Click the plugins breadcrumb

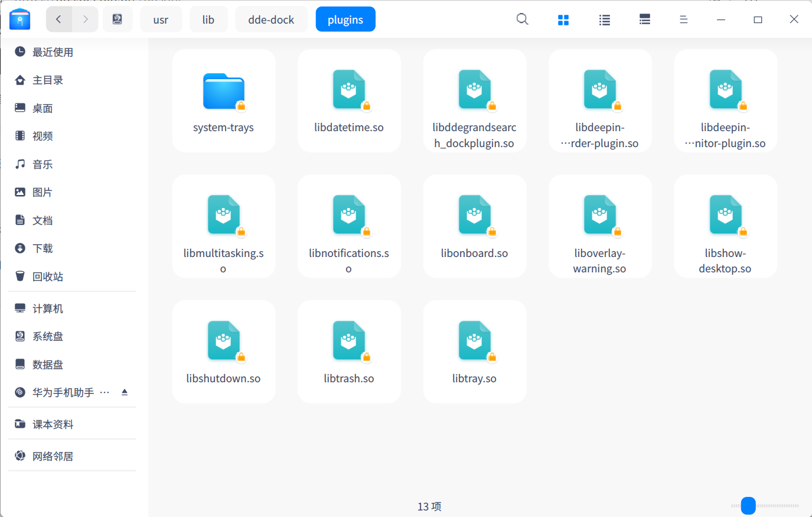(x=345, y=19)
